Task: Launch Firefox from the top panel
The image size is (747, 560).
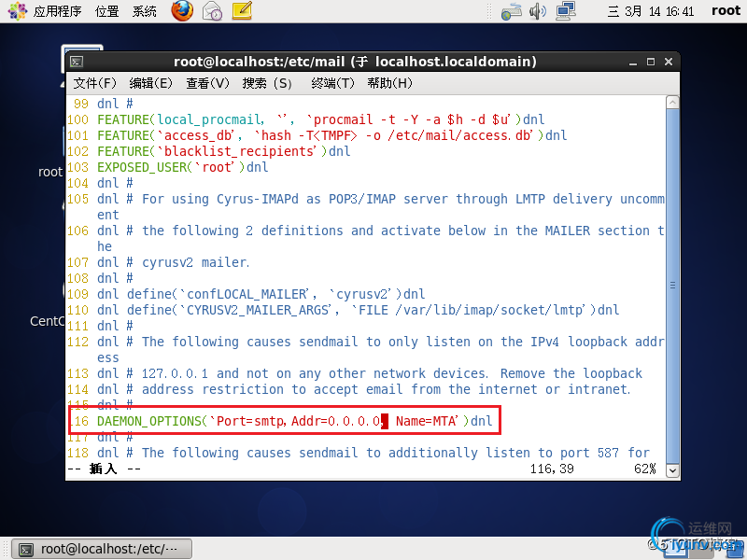Action: [x=182, y=11]
